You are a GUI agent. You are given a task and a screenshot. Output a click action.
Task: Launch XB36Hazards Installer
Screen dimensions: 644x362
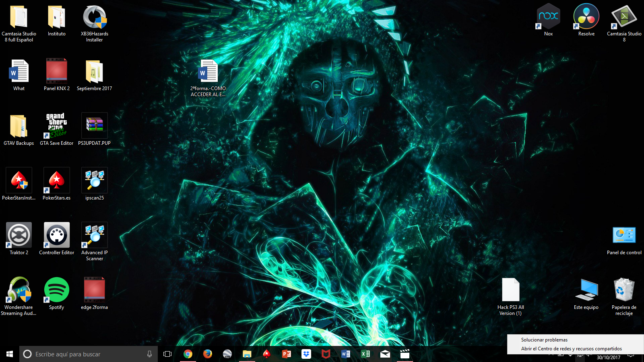pyautogui.click(x=95, y=23)
